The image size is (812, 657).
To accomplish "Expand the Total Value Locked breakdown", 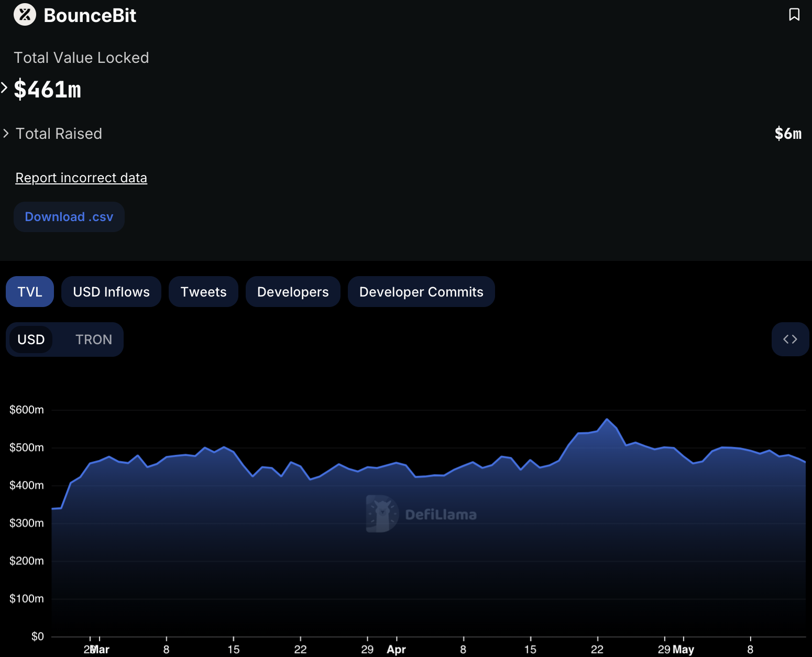I will pos(4,87).
